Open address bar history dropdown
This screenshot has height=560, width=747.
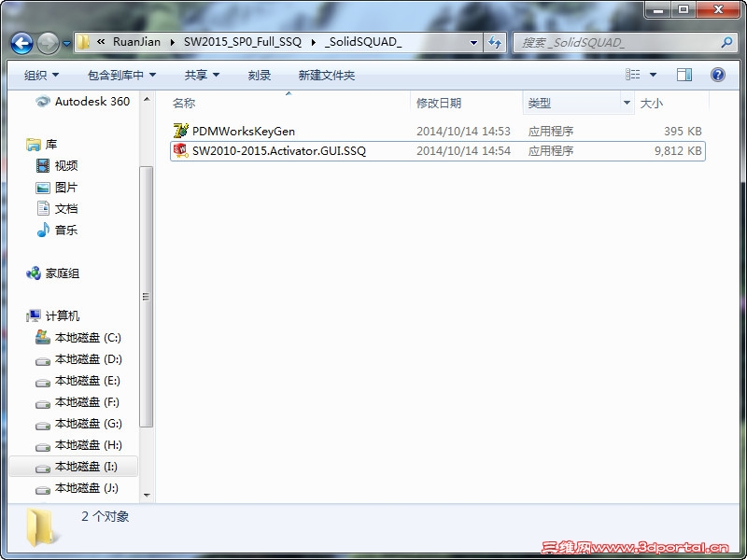point(473,42)
